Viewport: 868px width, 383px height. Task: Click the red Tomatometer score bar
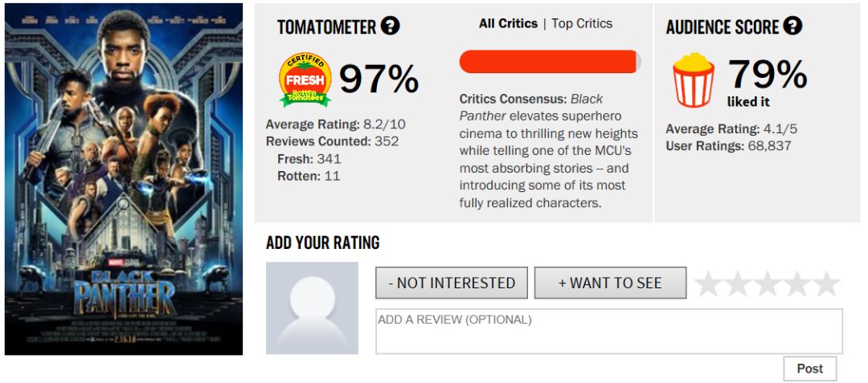point(550,62)
